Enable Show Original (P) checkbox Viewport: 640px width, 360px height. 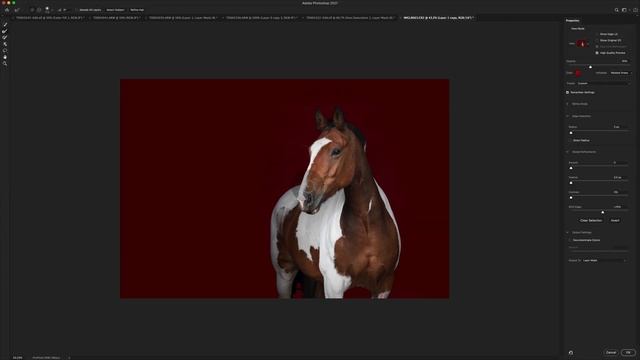[x=597, y=40]
